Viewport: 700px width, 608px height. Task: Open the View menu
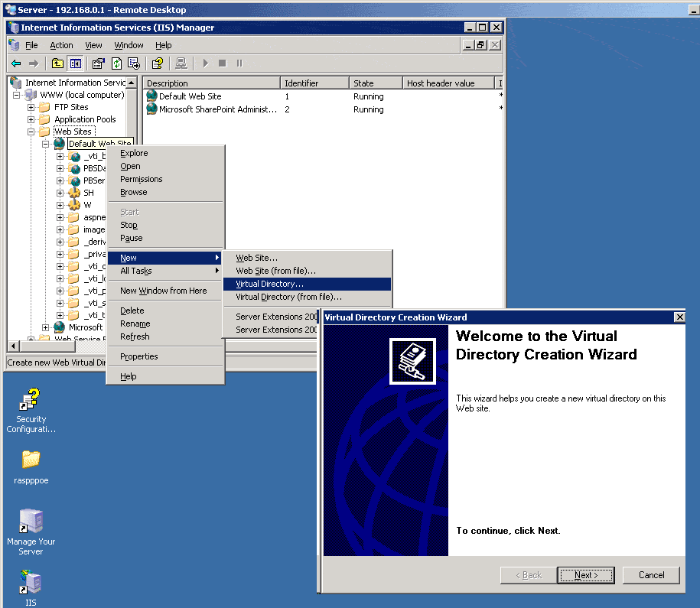[x=93, y=45]
